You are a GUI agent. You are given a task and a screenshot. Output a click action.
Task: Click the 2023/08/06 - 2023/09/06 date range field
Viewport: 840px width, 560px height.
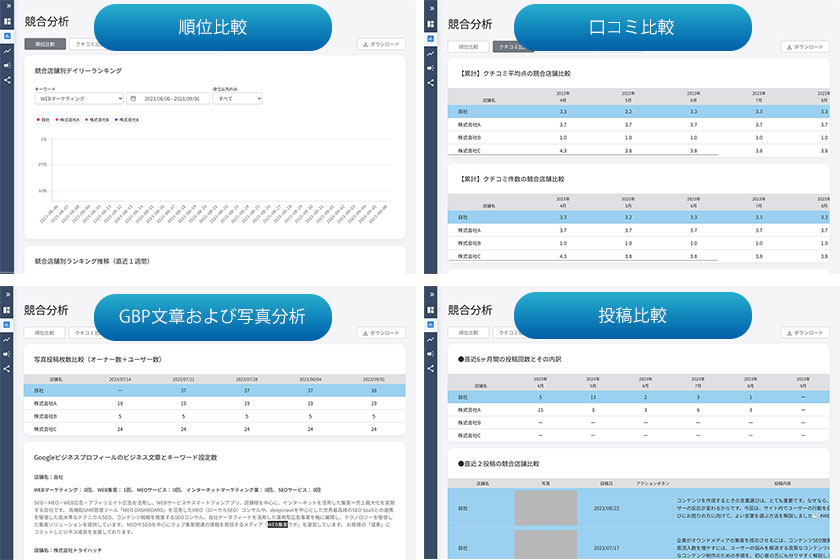point(168,99)
